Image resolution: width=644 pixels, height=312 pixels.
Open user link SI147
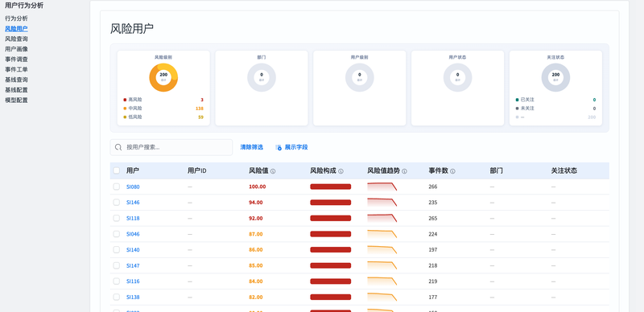point(133,266)
